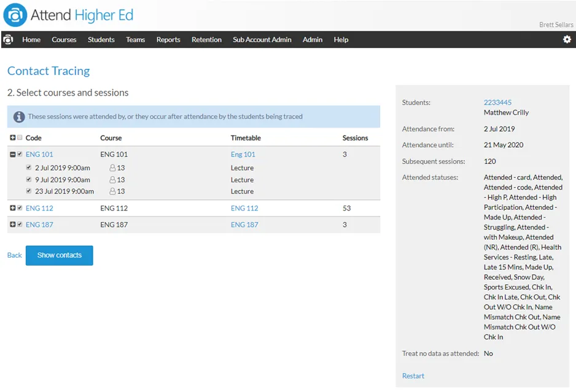The height and width of the screenshot is (392, 576).
Task: Uncheck the 2 Jul 2019 9:00am session
Action: click(x=29, y=167)
